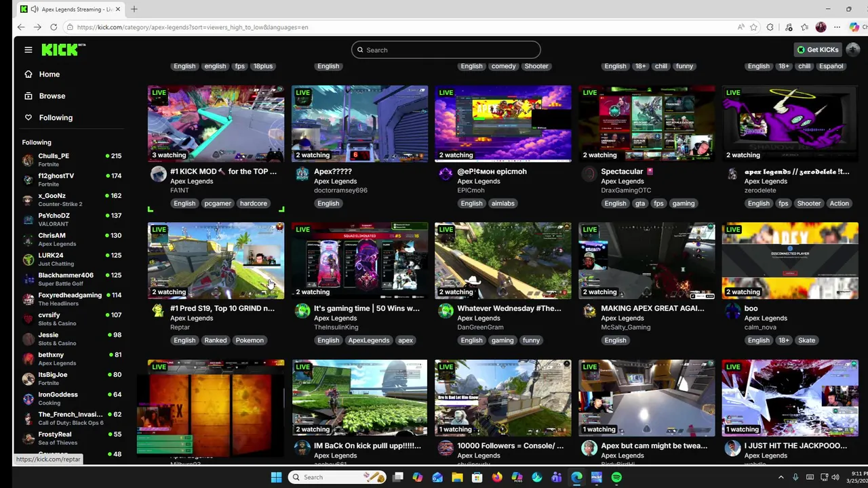Mute tab via speaker icon
This screenshot has width=868, height=488.
tap(35, 9)
